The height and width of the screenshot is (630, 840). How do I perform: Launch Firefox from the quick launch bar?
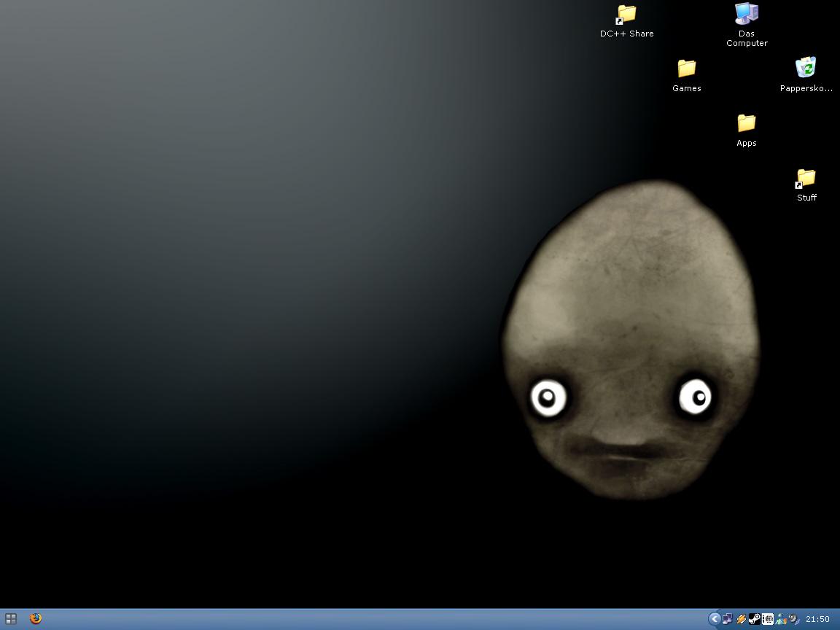pos(36,619)
